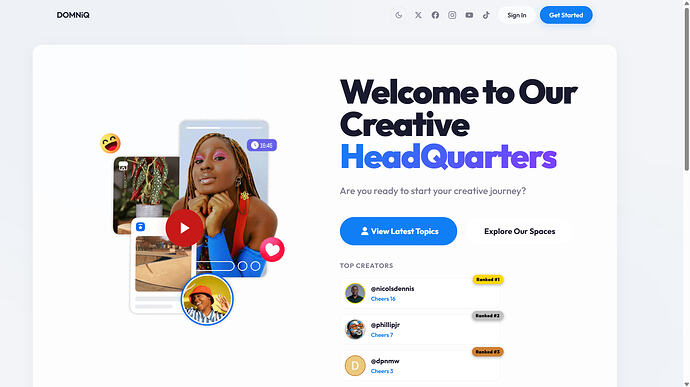Click the scrollbar down arrow
Image resolution: width=690 pixels, height=387 pixels.
(686, 384)
